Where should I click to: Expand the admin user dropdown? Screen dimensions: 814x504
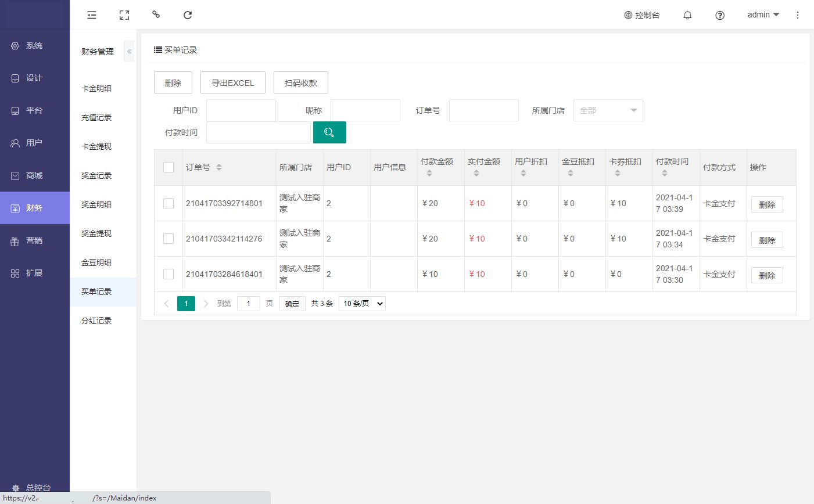(x=763, y=15)
